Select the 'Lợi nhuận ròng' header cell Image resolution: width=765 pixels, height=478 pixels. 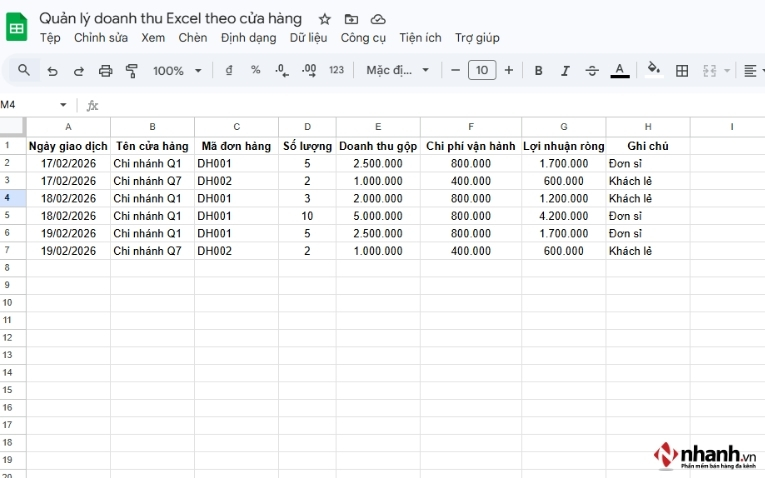(564, 146)
